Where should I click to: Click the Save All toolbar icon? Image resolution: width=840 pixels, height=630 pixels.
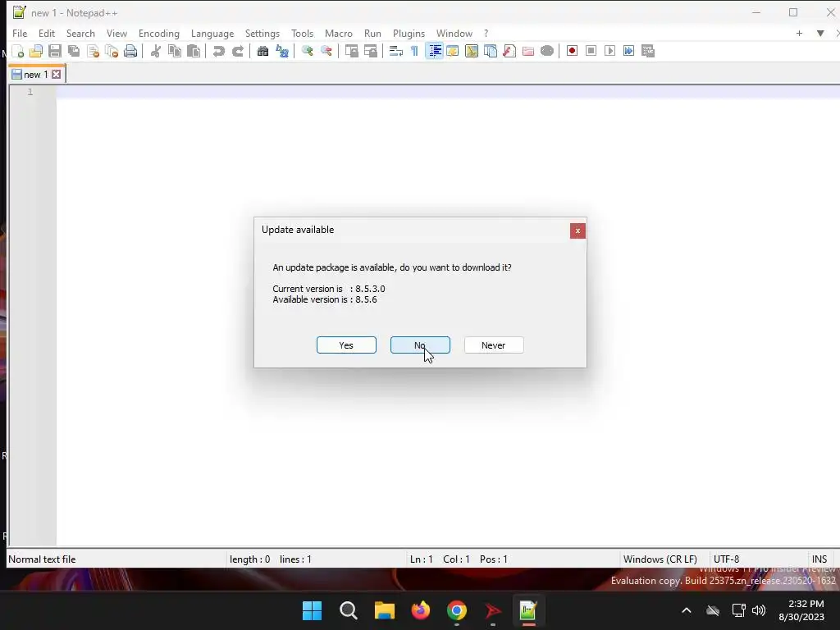tap(74, 51)
